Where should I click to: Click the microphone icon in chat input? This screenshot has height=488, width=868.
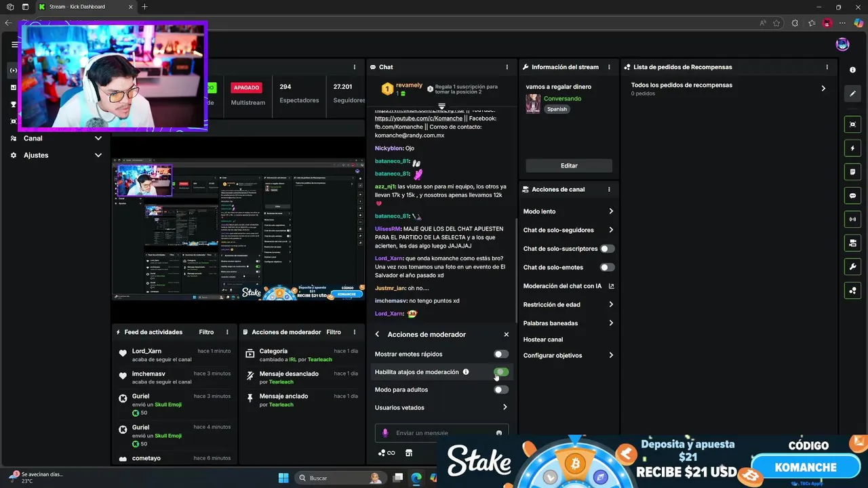click(x=385, y=433)
